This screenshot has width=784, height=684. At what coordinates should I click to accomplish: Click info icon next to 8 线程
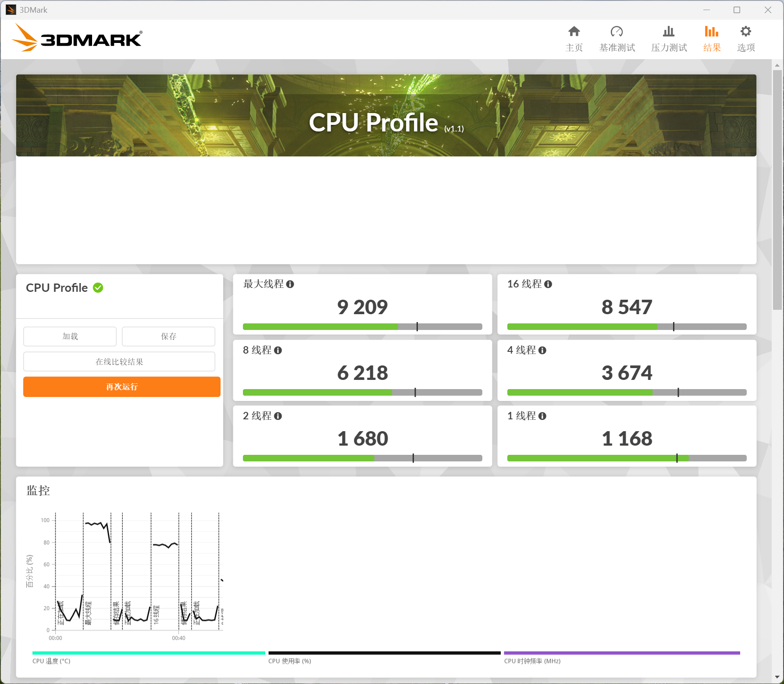pyautogui.click(x=278, y=351)
